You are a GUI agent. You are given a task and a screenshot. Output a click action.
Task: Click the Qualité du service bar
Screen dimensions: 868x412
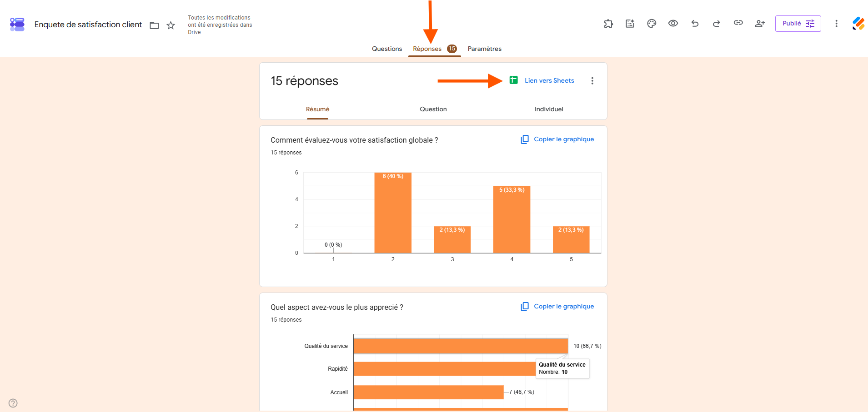click(461, 346)
